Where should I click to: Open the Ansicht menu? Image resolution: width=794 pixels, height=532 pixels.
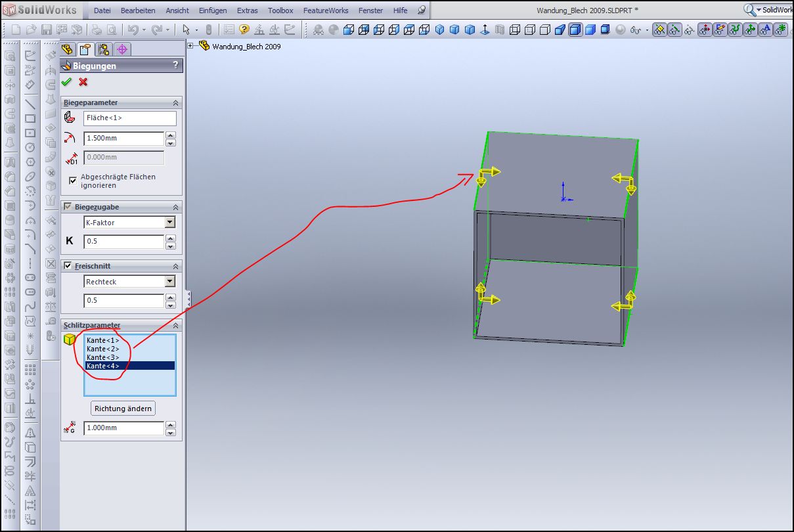(x=178, y=11)
